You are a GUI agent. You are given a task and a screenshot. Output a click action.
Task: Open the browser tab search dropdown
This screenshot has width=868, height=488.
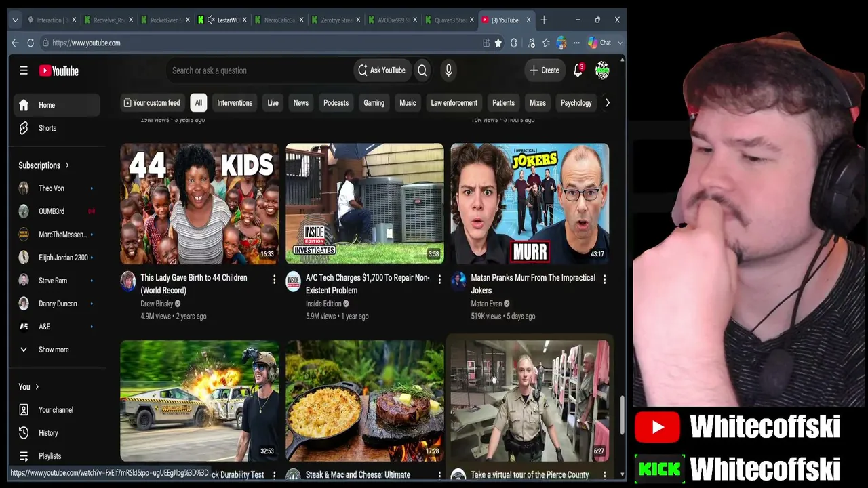[x=15, y=20]
